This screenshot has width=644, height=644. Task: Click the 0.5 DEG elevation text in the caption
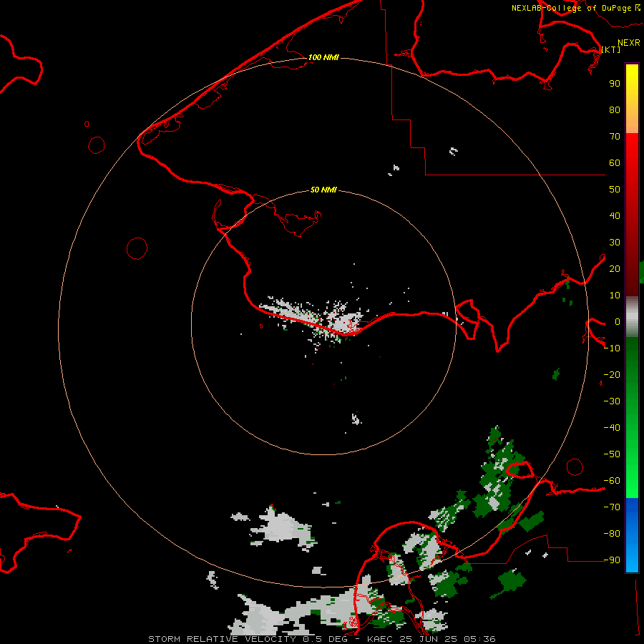(x=326, y=639)
